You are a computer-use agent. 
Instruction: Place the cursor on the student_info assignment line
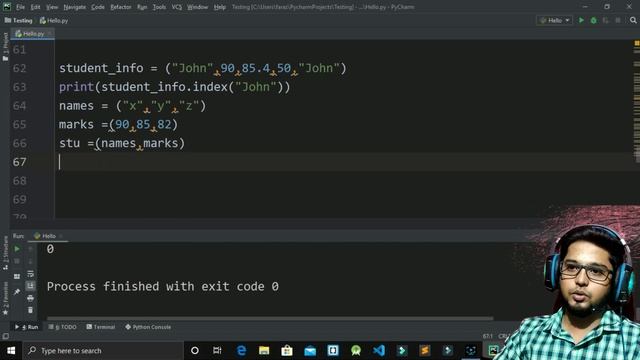point(203,68)
